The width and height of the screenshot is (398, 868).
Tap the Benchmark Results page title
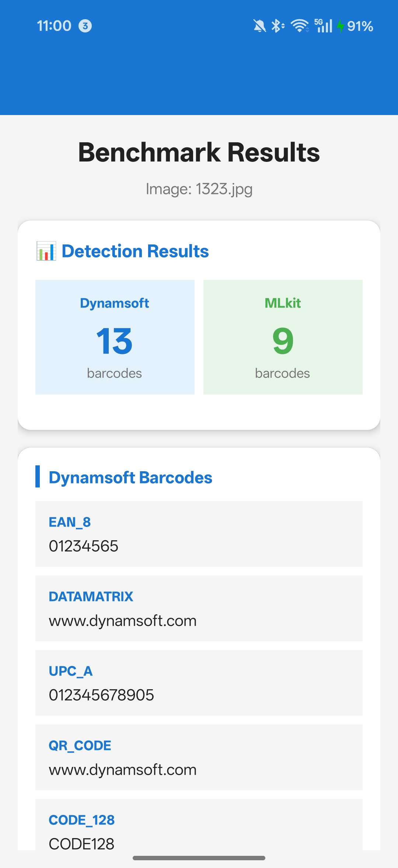point(199,152)
